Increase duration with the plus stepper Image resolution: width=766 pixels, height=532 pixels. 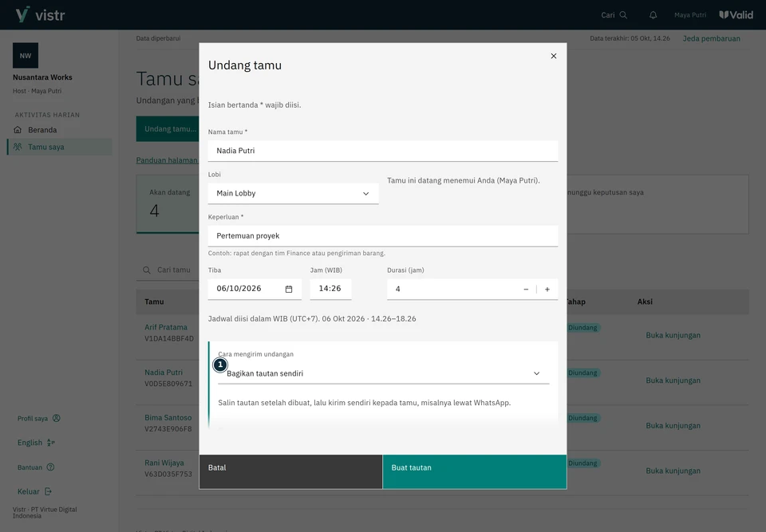(547, 290)
